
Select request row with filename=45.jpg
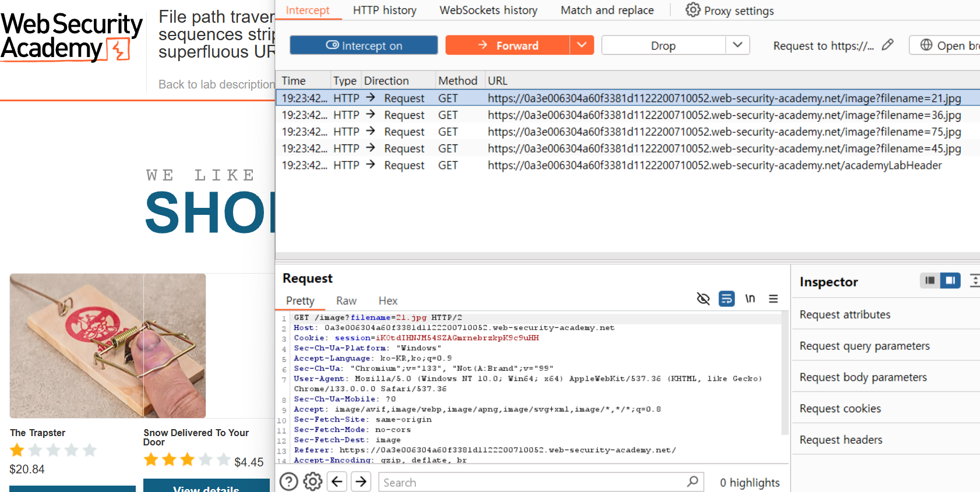click(628, 148)
